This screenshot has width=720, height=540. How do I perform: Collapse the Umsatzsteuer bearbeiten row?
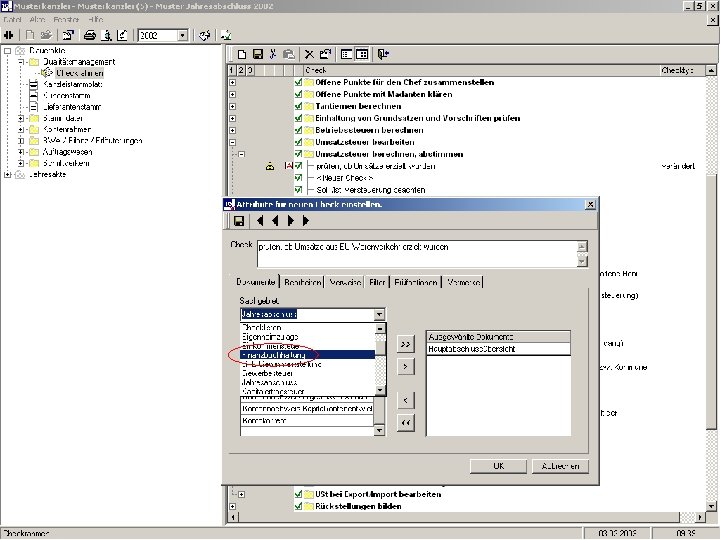[x=233, y=142]
